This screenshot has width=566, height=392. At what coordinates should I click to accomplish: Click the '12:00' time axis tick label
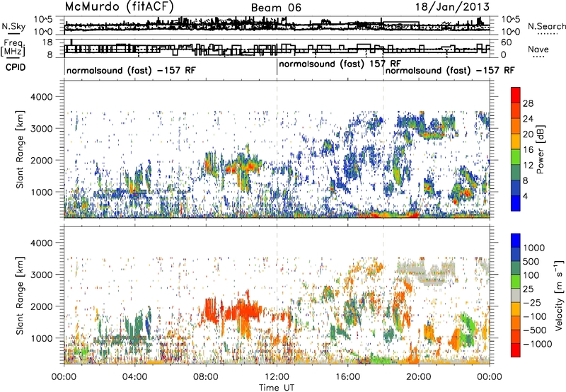pyautogui.click(x=277, y=377)
